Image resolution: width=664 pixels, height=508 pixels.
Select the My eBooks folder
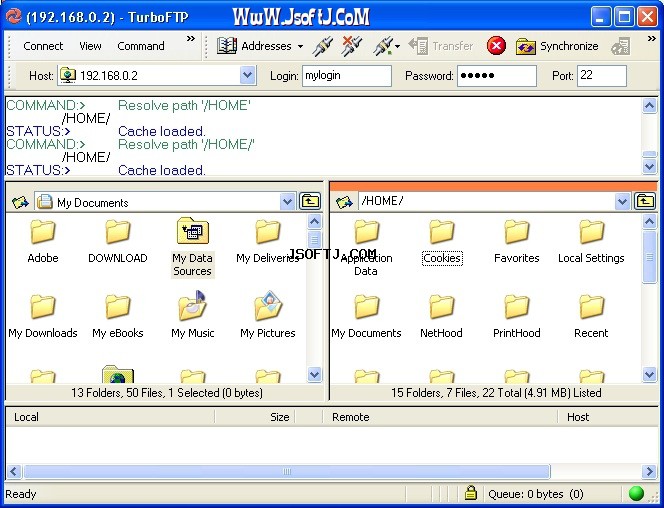pos(118,317)
